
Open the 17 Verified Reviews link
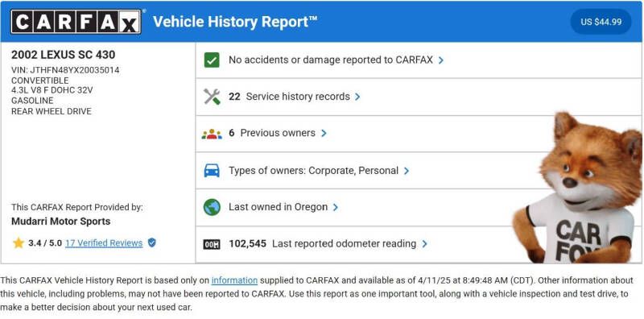pyautogui.click(x=104, y=243)
